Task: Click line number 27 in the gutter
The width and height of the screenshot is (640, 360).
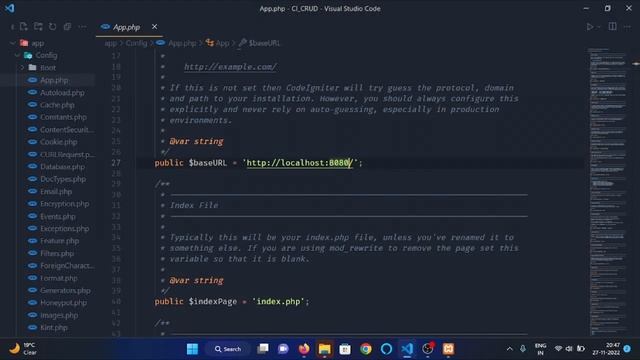Action: click(116, 162)
